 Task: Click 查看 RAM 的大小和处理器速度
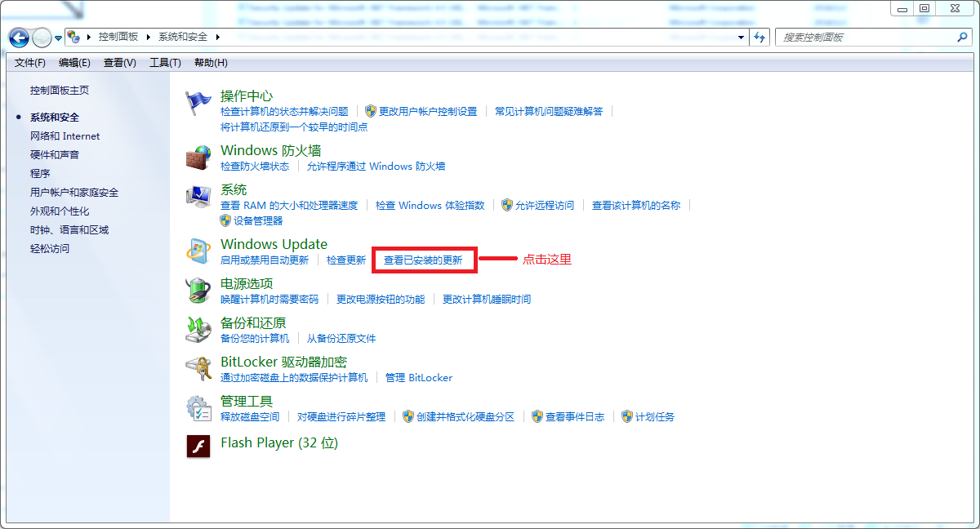289,206
